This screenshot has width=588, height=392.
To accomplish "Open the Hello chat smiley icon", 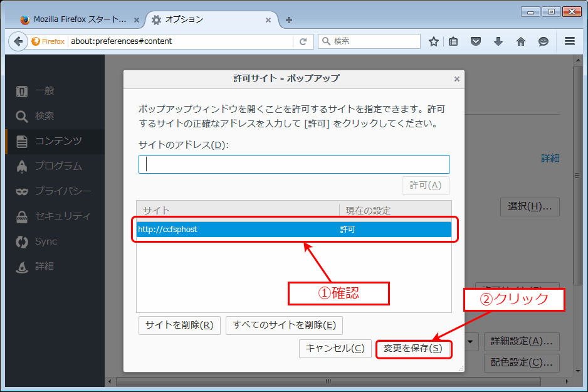I will [543, 41].
